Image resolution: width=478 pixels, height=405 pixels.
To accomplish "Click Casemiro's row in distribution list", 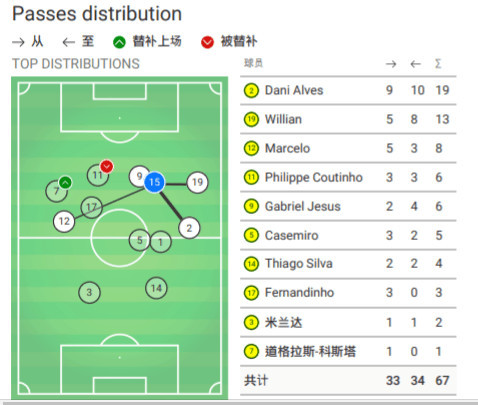I will coord(348,235).
